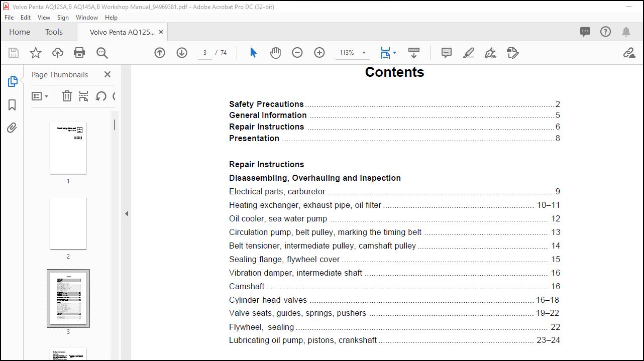Zoom out with the minus icon
Image resolution: width=644 pixels, height=361 pixels.
click(x=297, y=53)
